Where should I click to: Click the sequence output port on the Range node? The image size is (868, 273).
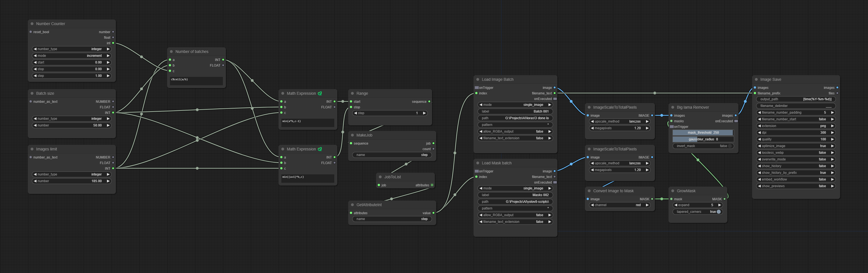(x=429, y=101)
